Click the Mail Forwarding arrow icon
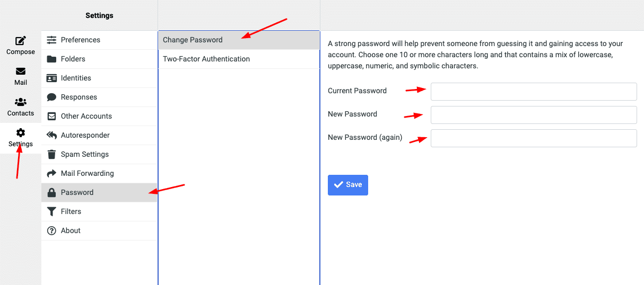The height and width of the screenshot is (285, 644). coord(51,173)
